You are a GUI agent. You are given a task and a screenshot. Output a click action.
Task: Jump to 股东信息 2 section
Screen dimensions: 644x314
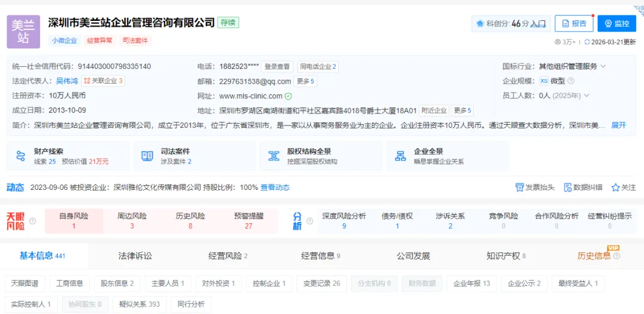tap(117, 283)
